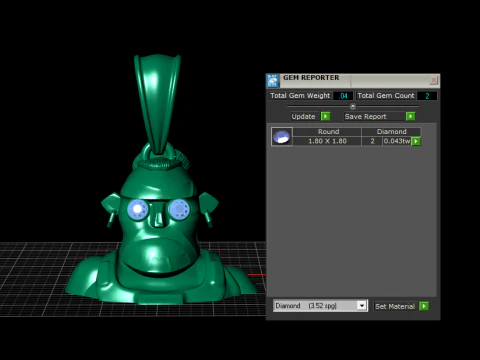Click the 1.80 X 1.80 size cell
Image resolution: width=480 pixels, height=360 pixels.
click(x=327, y=141)
